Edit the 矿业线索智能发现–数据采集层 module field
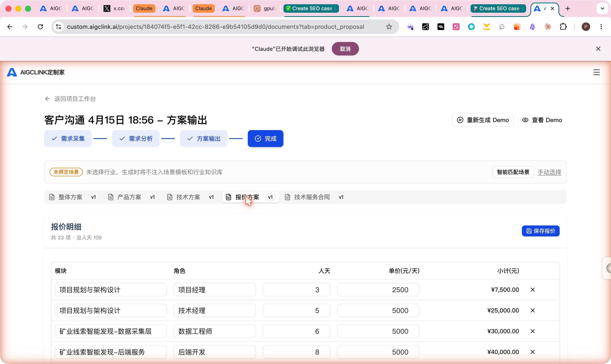This screenshot has width=611, height=364. [111, 331]
